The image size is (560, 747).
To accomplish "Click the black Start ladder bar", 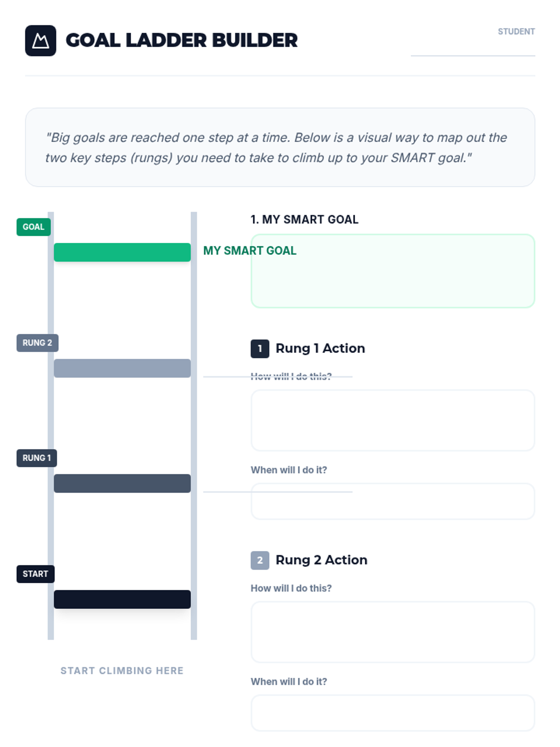I will click(122, 599).
